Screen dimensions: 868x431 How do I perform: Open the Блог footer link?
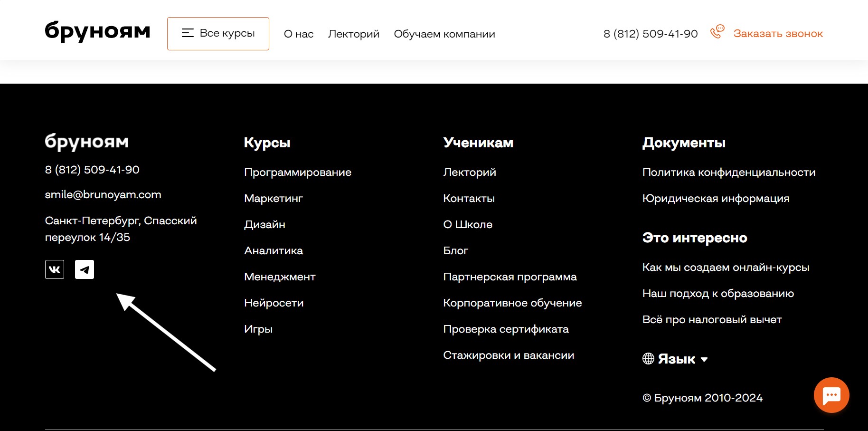click(455, 250)
